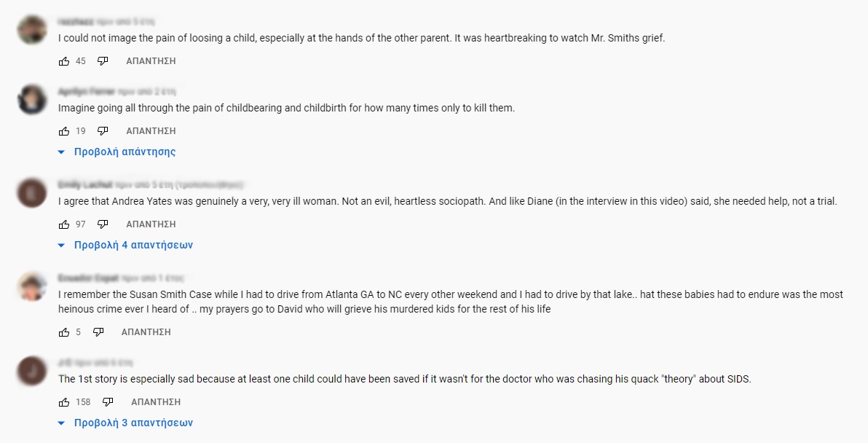The height and width of the screenshot is (443, 868).
Task: Dislike the comment about SIDS theory
Action: pyautogui.click(x=108, y=402)
